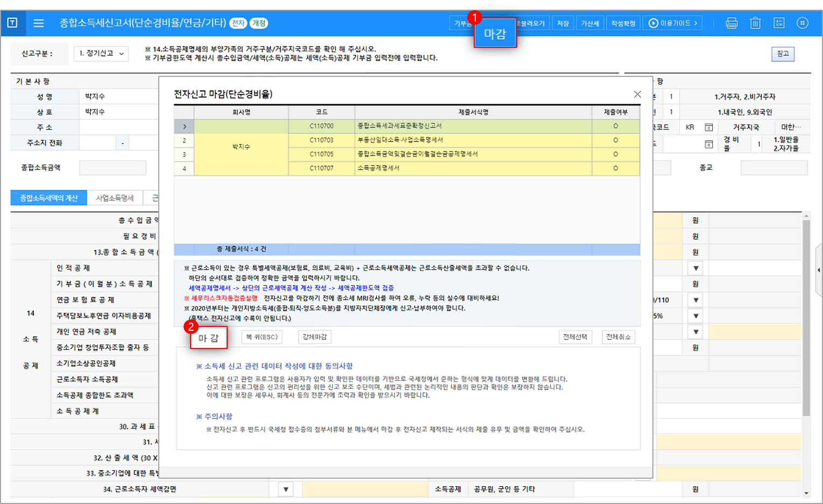Click the printer icon in top toolbar
Screen dimensions: 823x504
click(731, 23)
